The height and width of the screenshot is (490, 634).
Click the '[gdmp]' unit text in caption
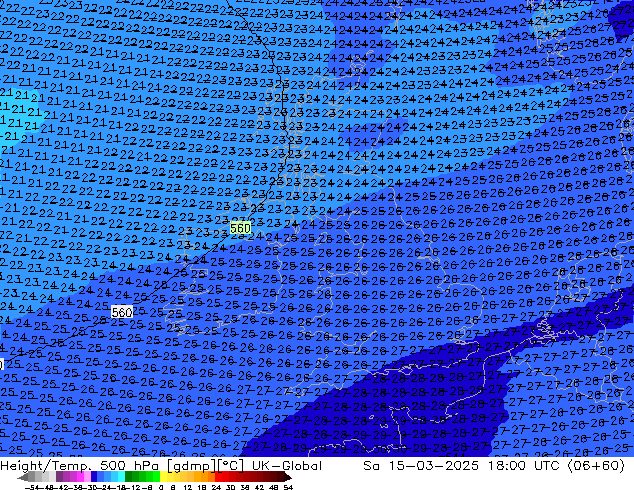coord(191,466)
